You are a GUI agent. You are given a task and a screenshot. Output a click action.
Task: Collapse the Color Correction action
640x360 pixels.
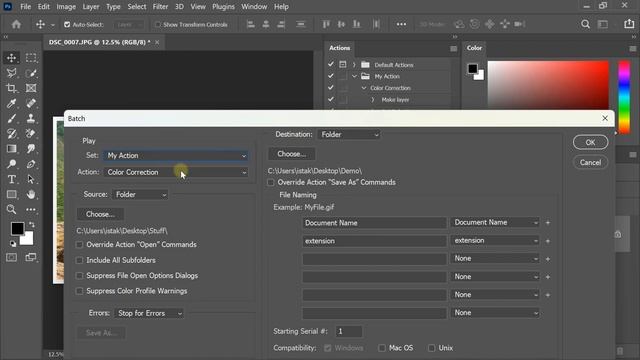364,88
